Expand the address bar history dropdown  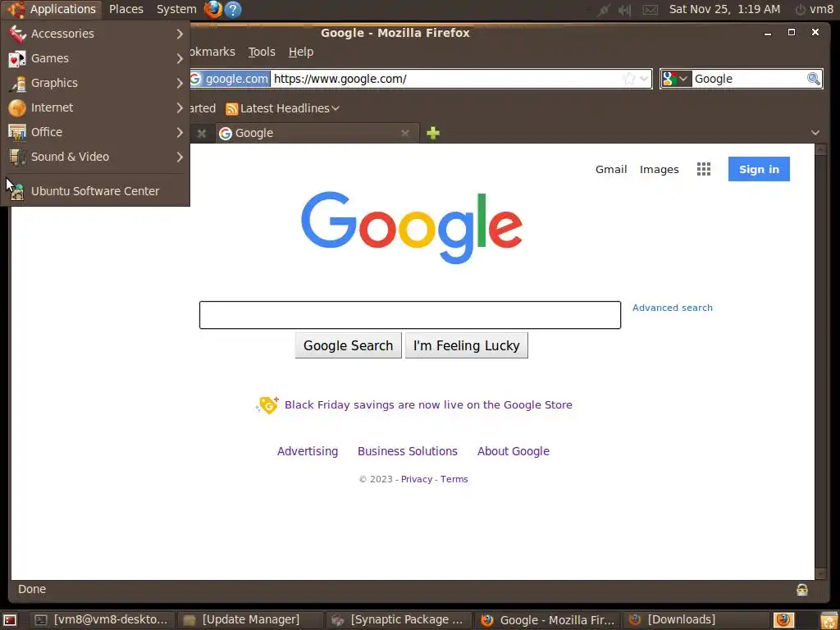[x=645, y=79]
